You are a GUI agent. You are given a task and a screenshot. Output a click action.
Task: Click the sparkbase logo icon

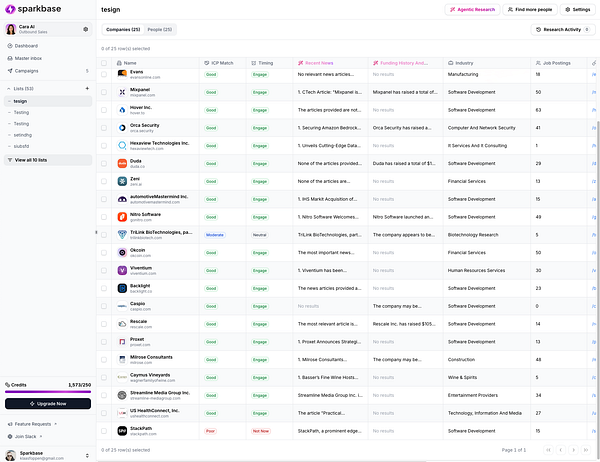10,9
